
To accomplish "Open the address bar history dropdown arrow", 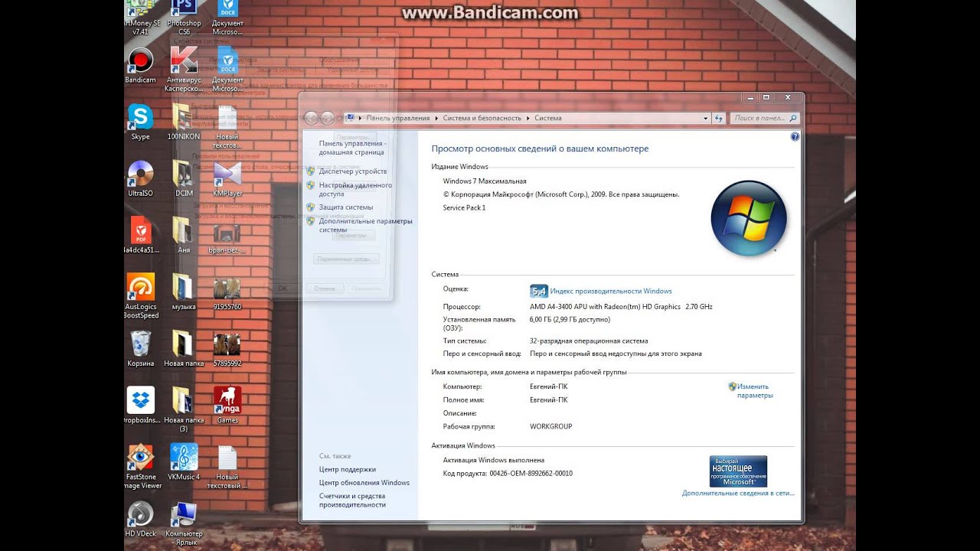I will coord(706,119).
